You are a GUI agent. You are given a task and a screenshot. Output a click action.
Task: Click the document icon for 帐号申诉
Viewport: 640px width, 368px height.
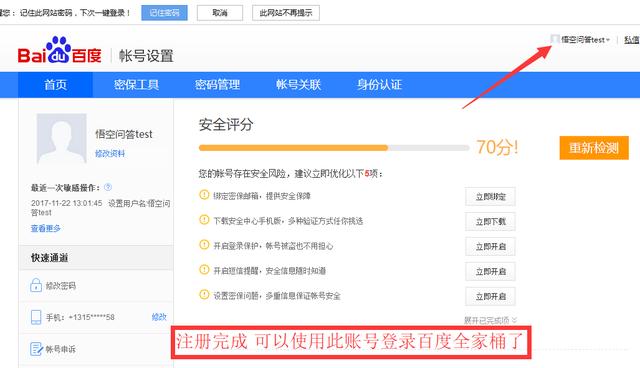tap(36, 349)
